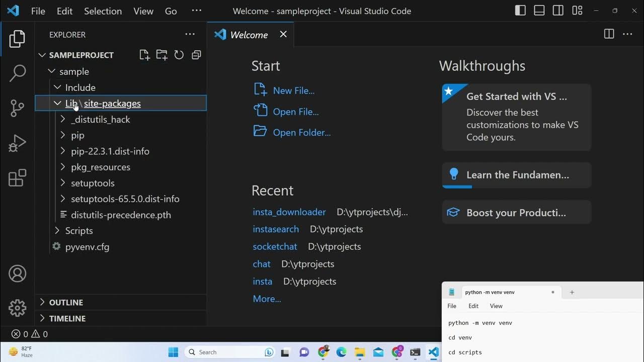Image resolution: width=644 pixels, height=362 pixels.
Task: Open the Extensions view
Action: tap(17, 178)
